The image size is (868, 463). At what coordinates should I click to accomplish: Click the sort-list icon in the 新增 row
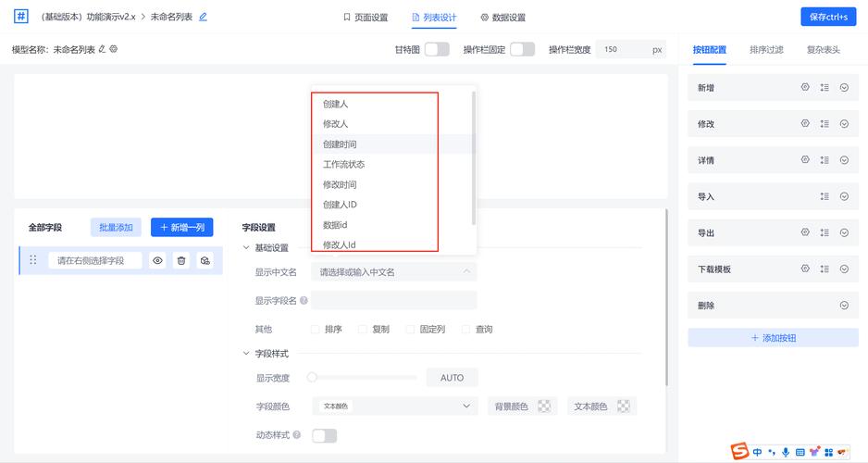click(x=825, y=87)
